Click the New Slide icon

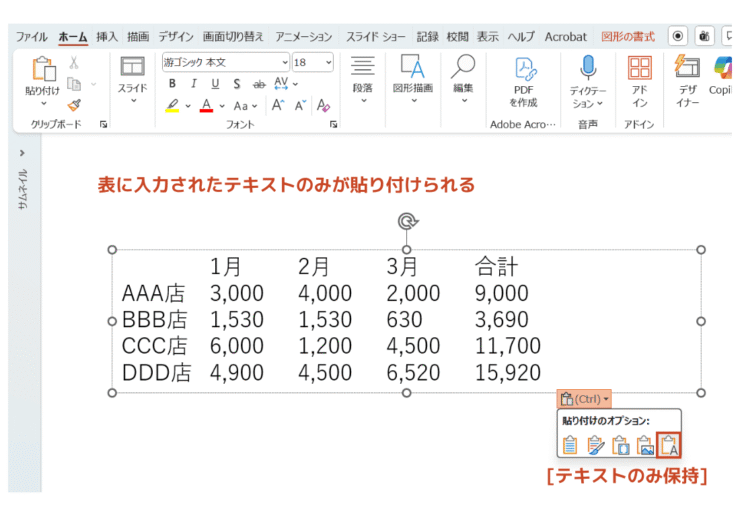(133, 67)
